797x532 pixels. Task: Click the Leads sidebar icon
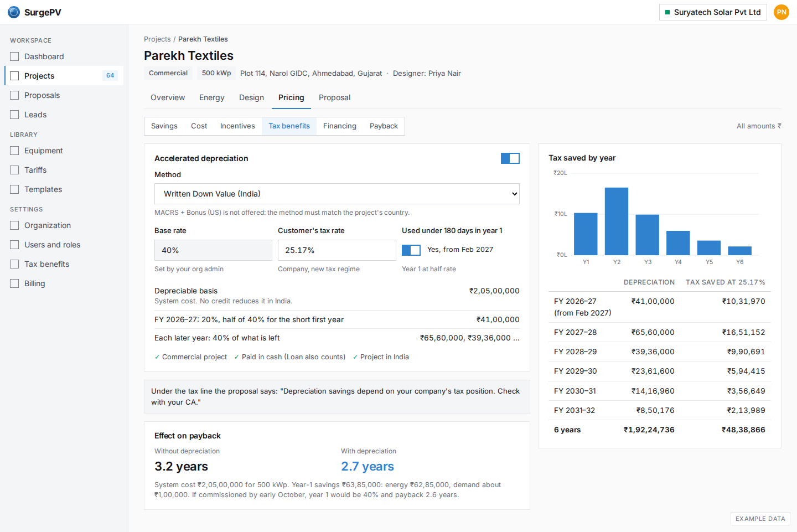[14, 115]
